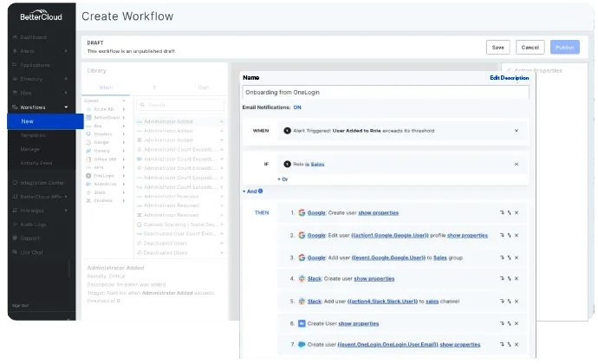
Task: Click the sales channel link in step 5
Action: [432, 301]
